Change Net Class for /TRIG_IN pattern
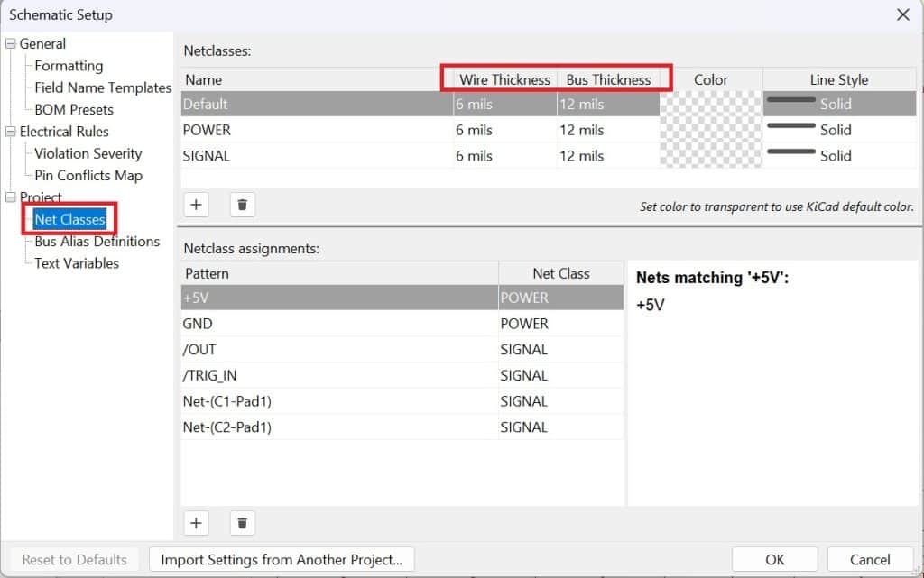The image size is (924, 578). (x=561, y=375)
